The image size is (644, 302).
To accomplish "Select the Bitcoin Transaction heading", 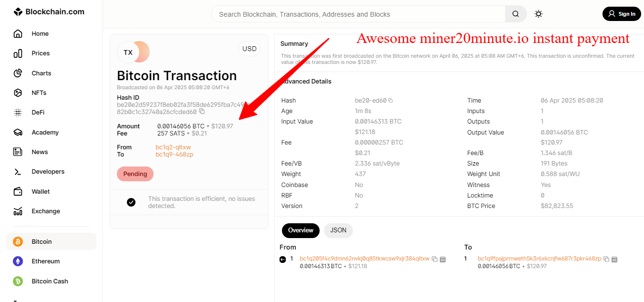I will [x=177, y=76].
